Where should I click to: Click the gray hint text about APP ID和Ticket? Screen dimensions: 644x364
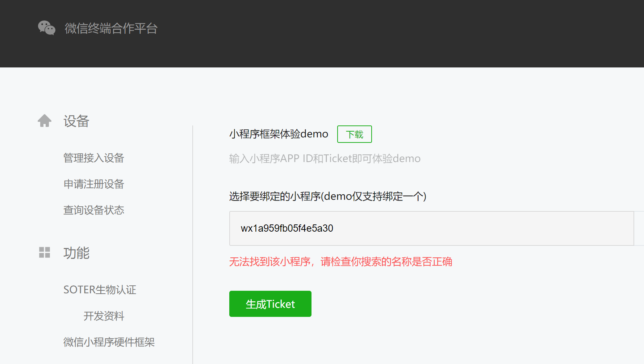pos(325,159)
